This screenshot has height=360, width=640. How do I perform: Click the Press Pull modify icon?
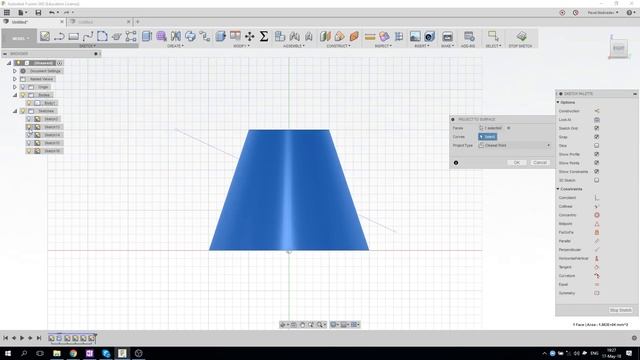click(x=221, y=36)
